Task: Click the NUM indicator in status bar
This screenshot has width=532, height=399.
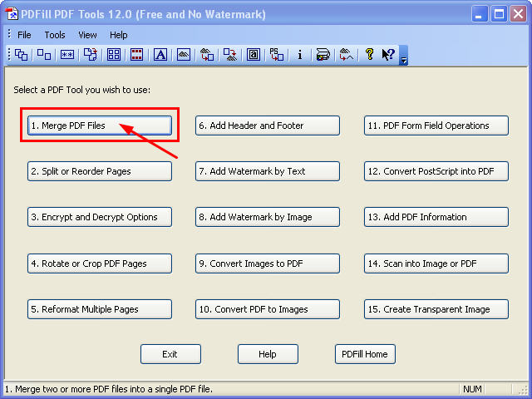Action: pos(472,389)
